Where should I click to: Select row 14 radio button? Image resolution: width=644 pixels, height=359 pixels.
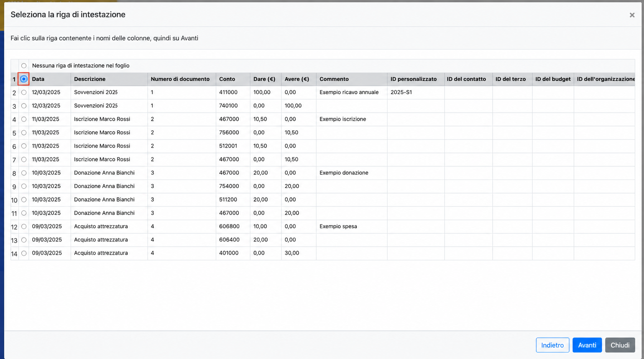(x=24, y=254)
